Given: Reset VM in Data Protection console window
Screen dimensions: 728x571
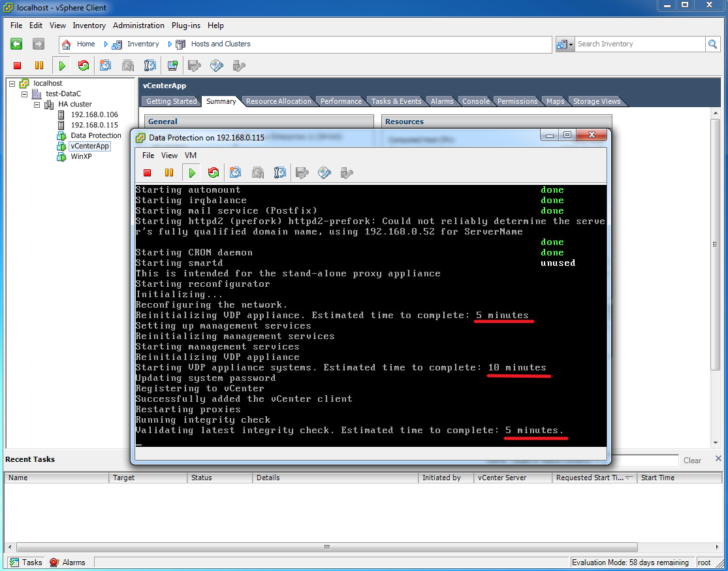Looking at the screenshot, I should coord(213,173).
